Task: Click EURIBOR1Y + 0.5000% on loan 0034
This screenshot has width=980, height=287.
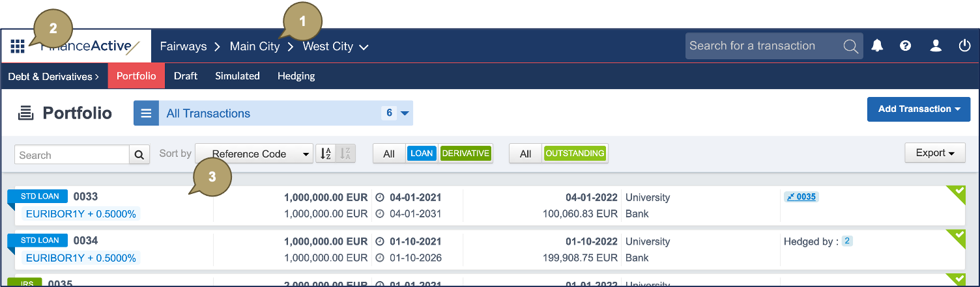Action: pyautogui.click(x=81, y=258)
